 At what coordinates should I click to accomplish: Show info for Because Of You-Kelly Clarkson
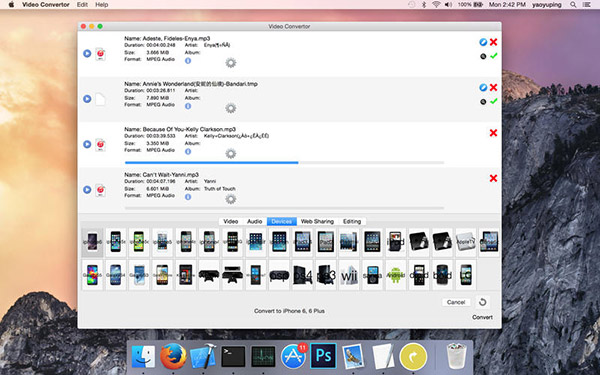[188, 151]
